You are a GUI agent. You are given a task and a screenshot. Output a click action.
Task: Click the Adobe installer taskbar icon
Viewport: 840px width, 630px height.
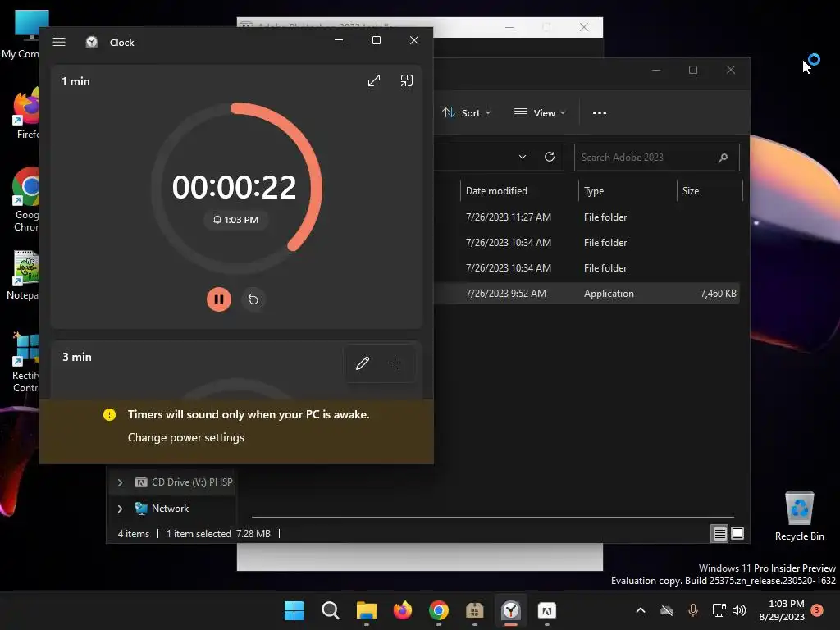(547, 610)
